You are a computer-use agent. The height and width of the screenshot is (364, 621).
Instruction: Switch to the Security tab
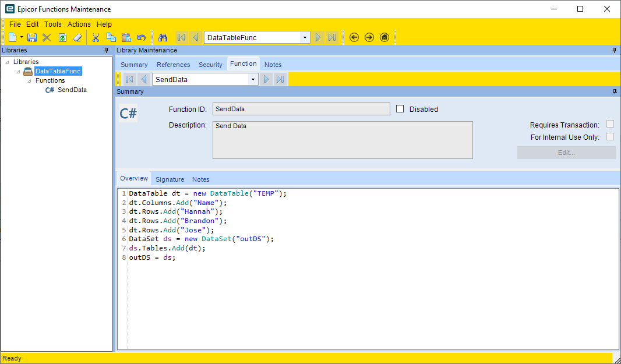point(210,65)
